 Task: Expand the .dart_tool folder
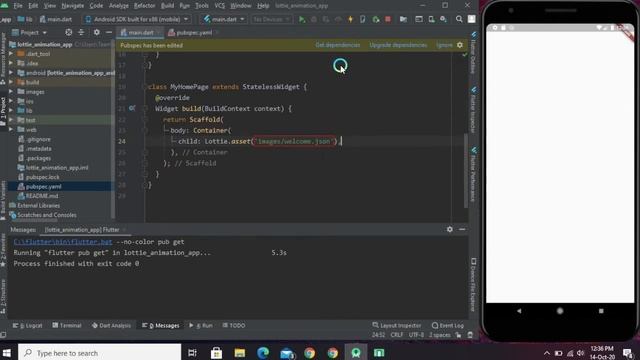click(x=11, y=53)
